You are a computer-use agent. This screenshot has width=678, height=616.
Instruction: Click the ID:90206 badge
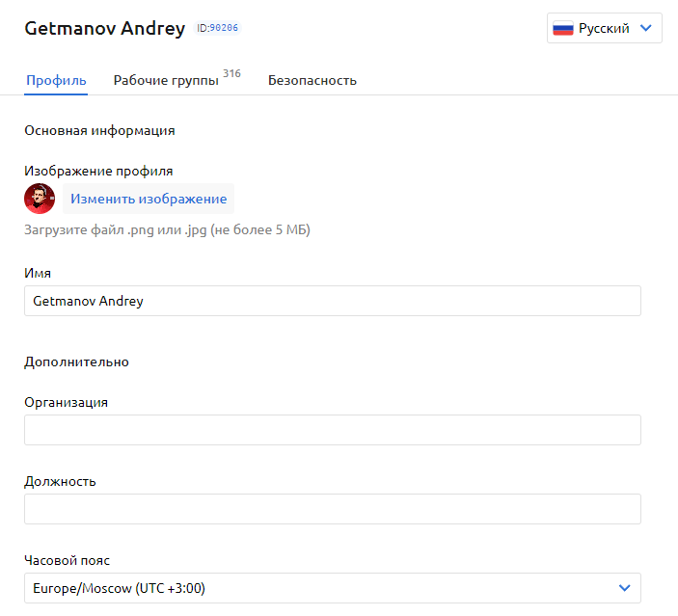218,29
